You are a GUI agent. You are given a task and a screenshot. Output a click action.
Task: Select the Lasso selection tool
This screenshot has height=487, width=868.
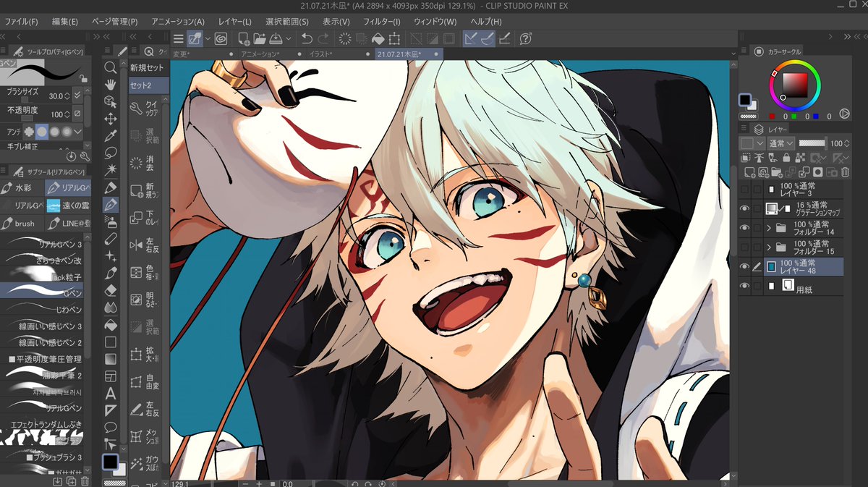click(x=111, y=153)
